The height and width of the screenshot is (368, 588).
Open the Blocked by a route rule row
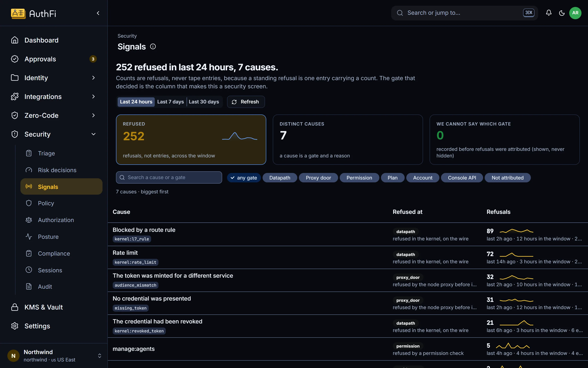tap(348, 234)
